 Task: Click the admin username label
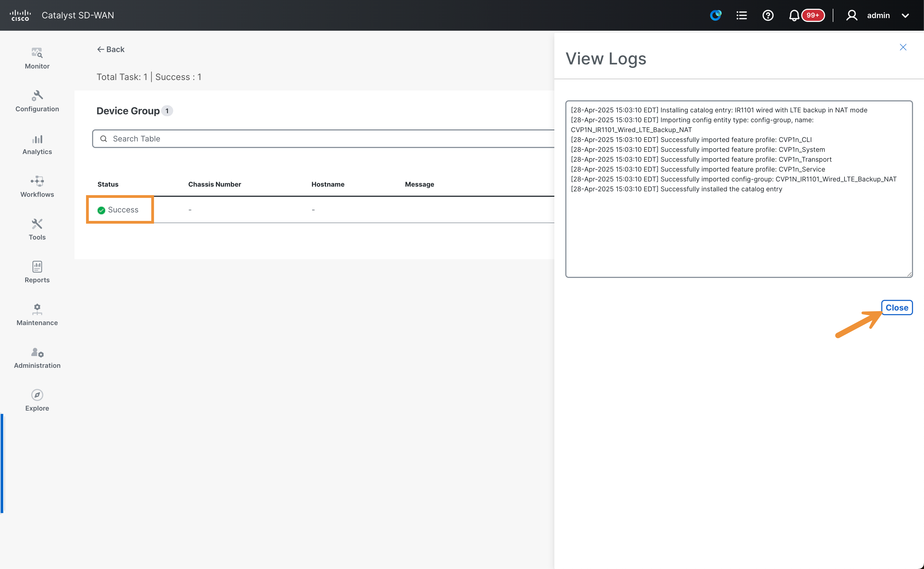[879, 15]
